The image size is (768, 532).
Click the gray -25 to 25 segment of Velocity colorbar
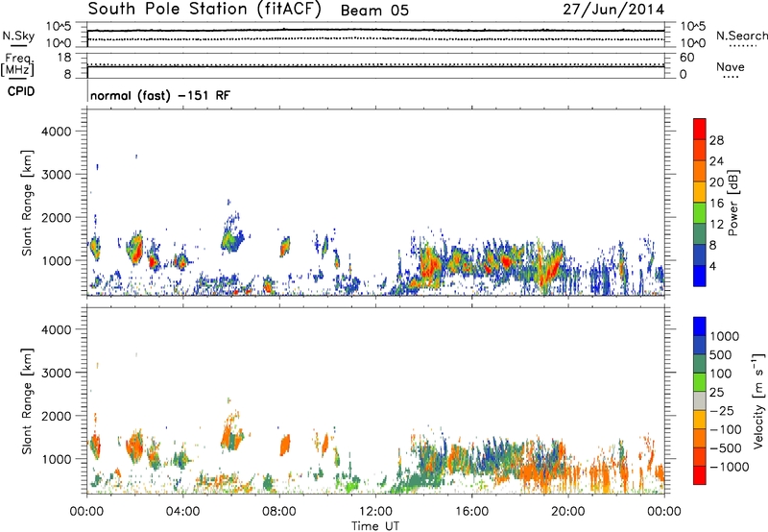click(x=700, y=401)
